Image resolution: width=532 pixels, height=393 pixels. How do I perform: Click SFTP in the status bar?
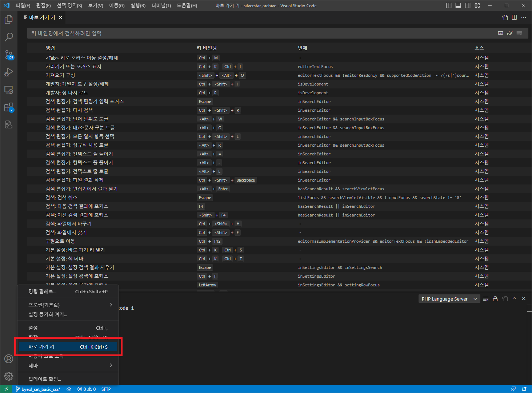[106, 389]
